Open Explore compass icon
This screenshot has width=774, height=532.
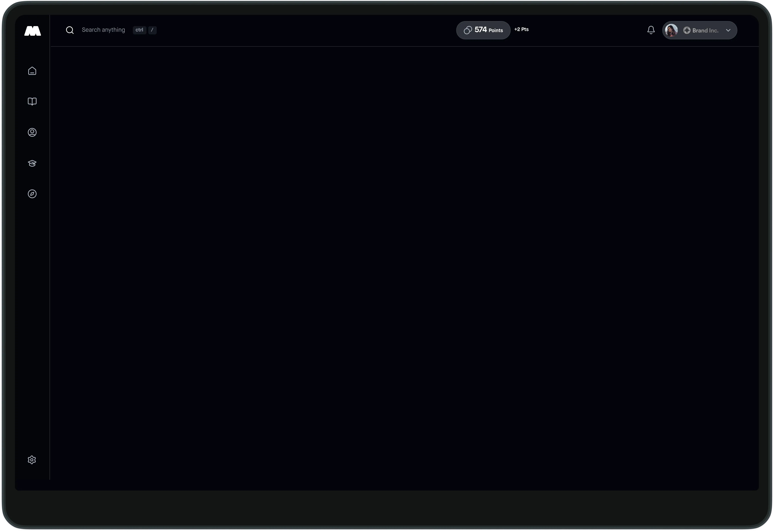32,194
